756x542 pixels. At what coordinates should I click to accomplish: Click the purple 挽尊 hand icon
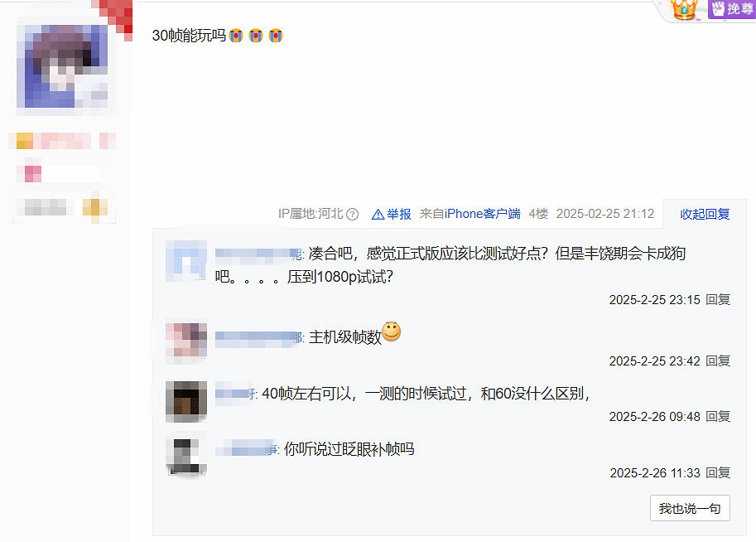pos(719,8)
